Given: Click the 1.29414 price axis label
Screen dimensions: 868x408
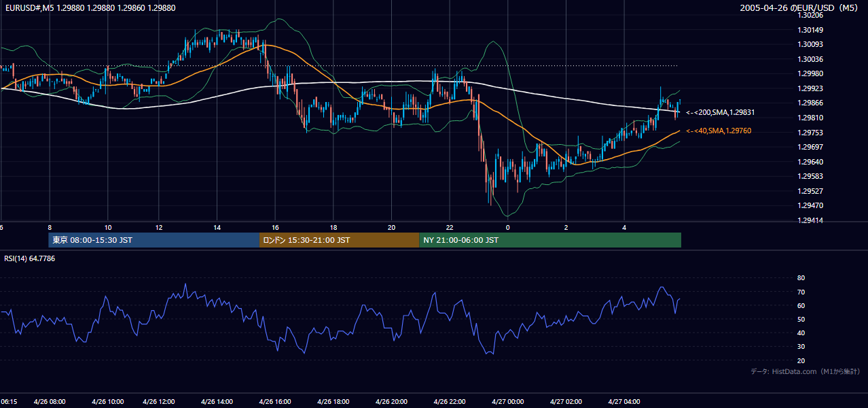Looking at the screenshot, I should tap(810, 220).
